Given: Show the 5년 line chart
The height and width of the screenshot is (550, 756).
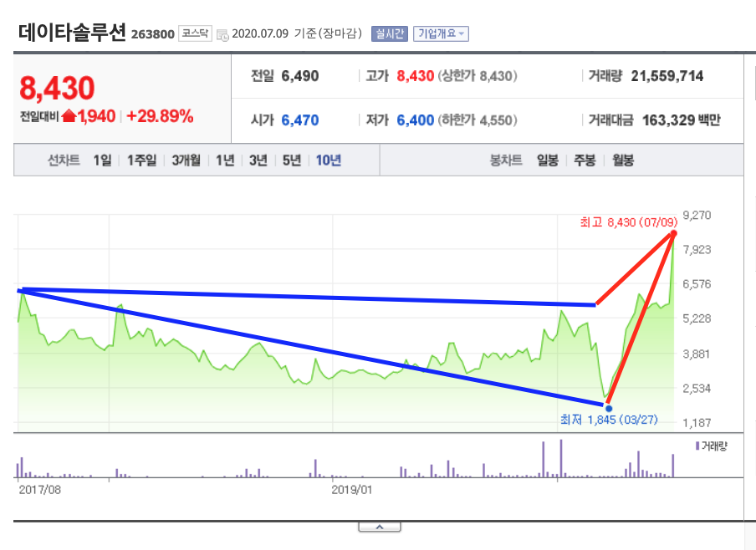Looking at the screenshot, I should point(292,160).
